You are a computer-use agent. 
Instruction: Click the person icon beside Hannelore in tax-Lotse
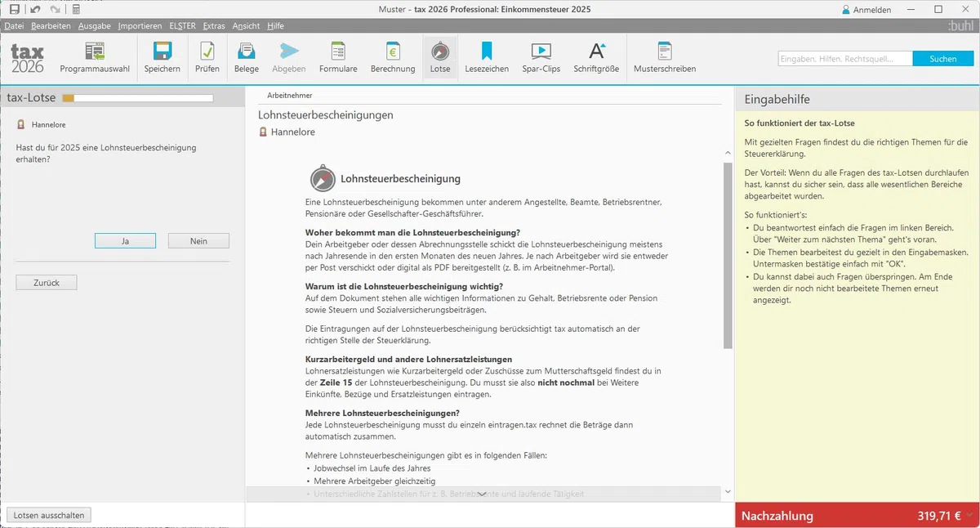point(21,125)
